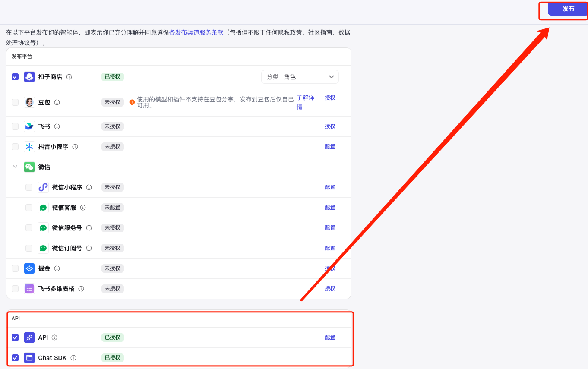Click 配置 for API
The image size is (588, 369).
tap(330, 337)
